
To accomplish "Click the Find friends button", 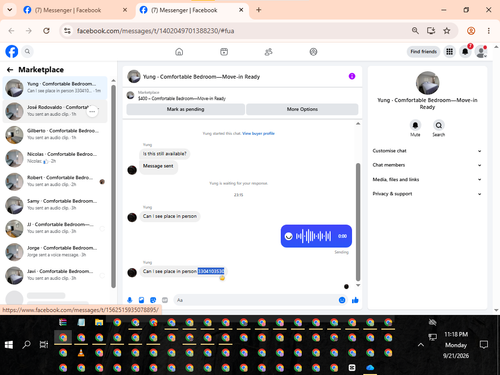I will (423, 52).
